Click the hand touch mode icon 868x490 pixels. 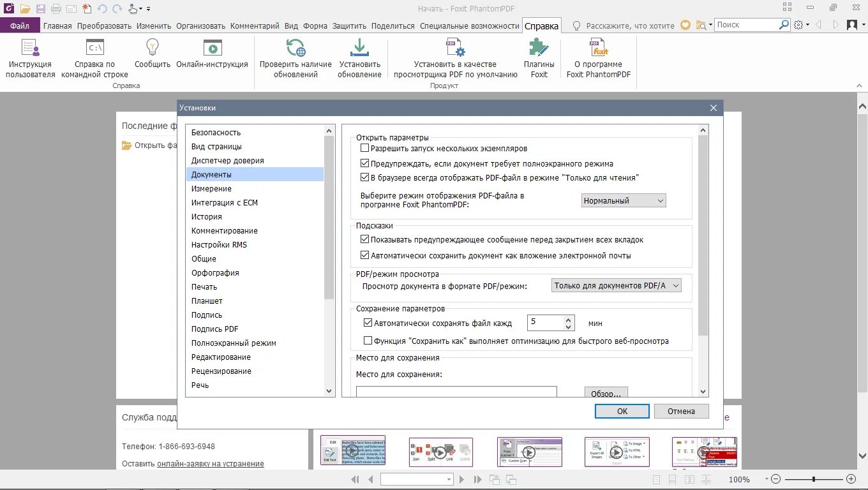pos(133,9)
